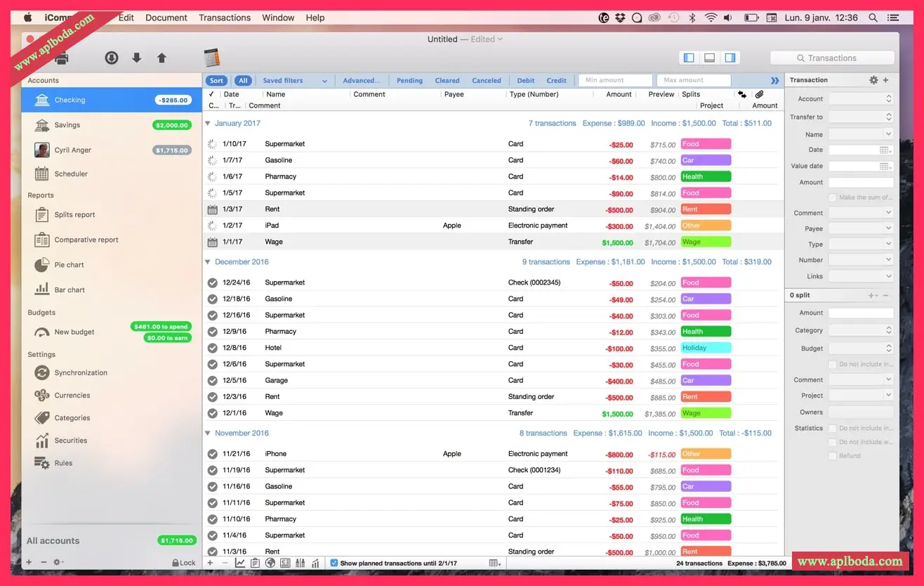Screen dimensions: 924x586
Task: Click the Min amount field
Action: 615,80
